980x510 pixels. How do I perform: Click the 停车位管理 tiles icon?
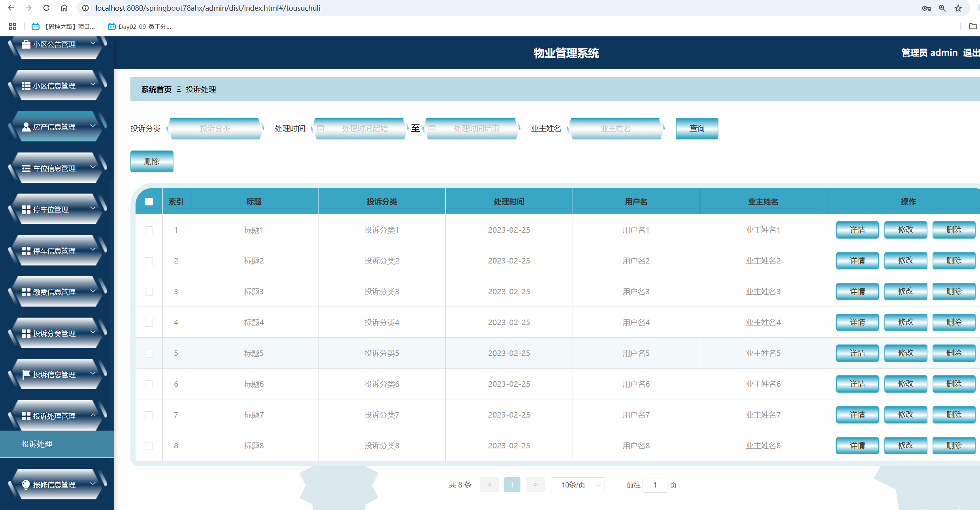click(x=26, y=210)
